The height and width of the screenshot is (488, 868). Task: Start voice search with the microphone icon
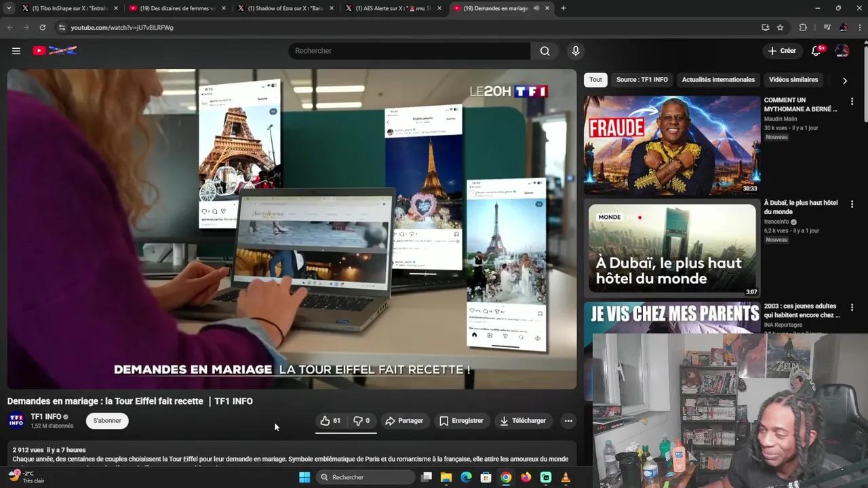(x=576, y=51)
